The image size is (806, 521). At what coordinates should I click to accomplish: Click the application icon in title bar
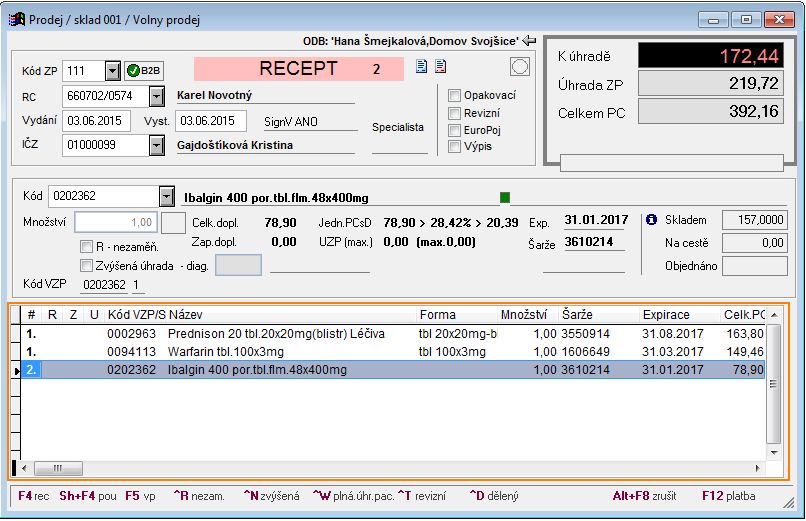coord(17,19)
